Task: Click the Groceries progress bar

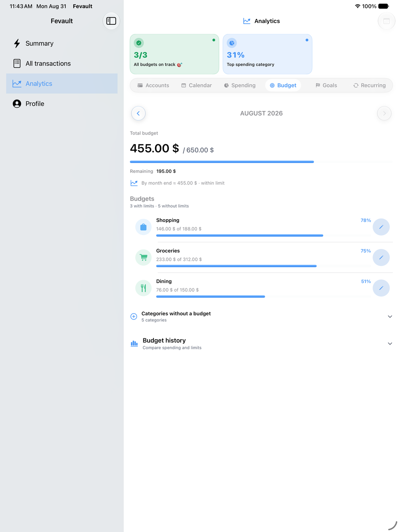Action: click(x=264, y=266)
